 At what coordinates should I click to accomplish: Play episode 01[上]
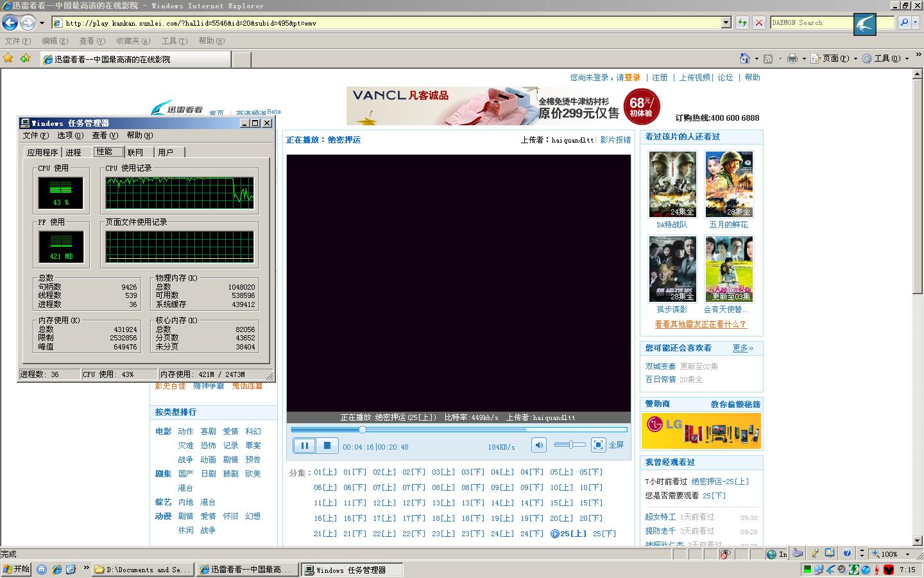pyautogui.click(x=325, y=472)
